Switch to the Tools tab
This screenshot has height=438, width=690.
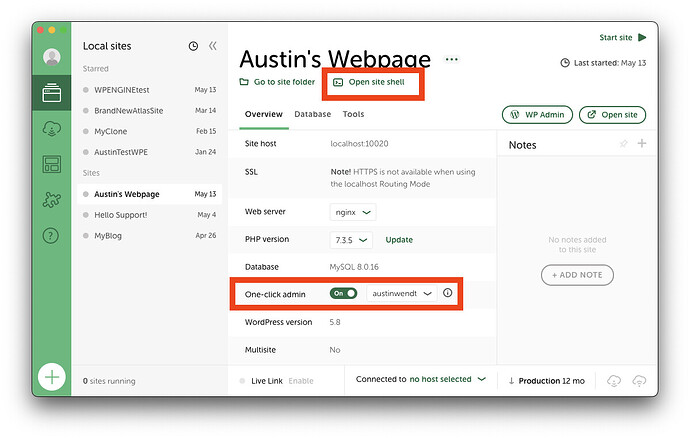353,114
